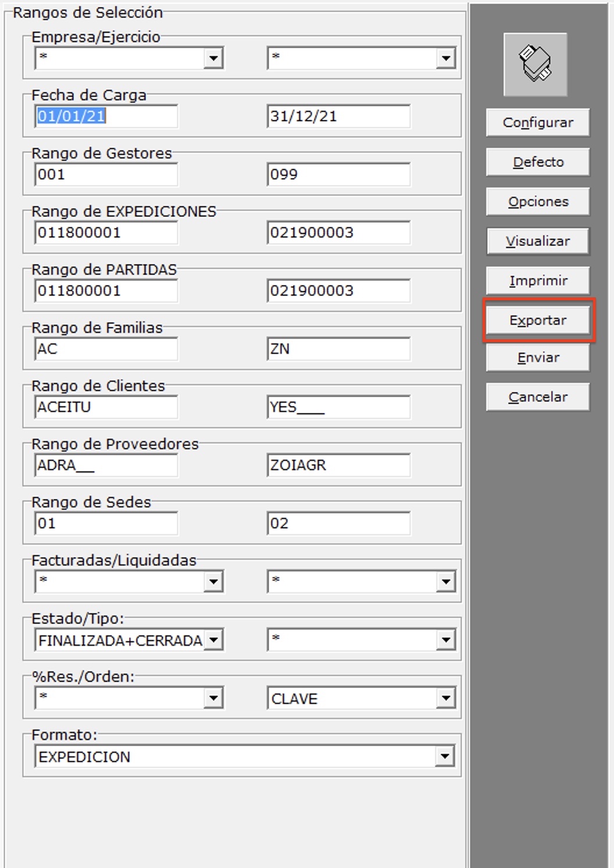The height and width of the screenshot is (868, 614).
Task: Open the Formato EXPEDICION dropdown
Action: pyautogui.click(x=445, y=756)
